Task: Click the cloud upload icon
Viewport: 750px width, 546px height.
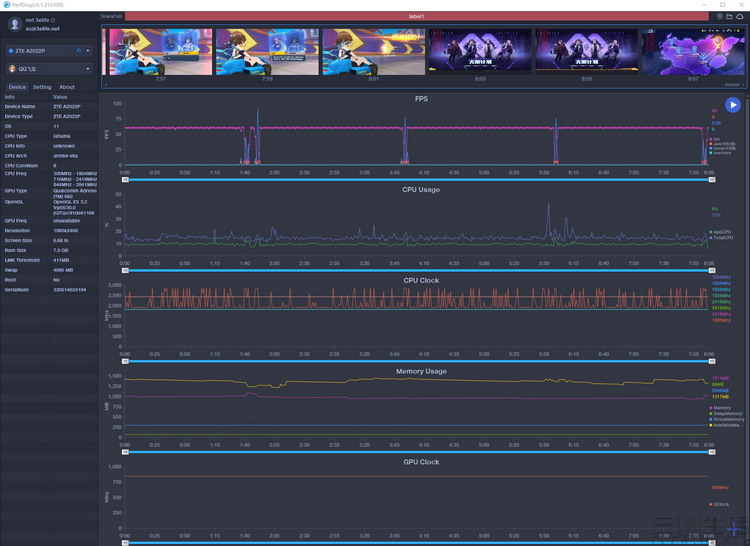Action: [739, 16]
